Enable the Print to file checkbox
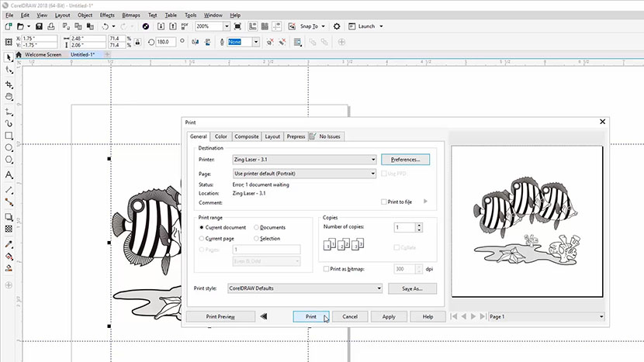This screenshot has width=644, height=362. click(x=385, y=202)
